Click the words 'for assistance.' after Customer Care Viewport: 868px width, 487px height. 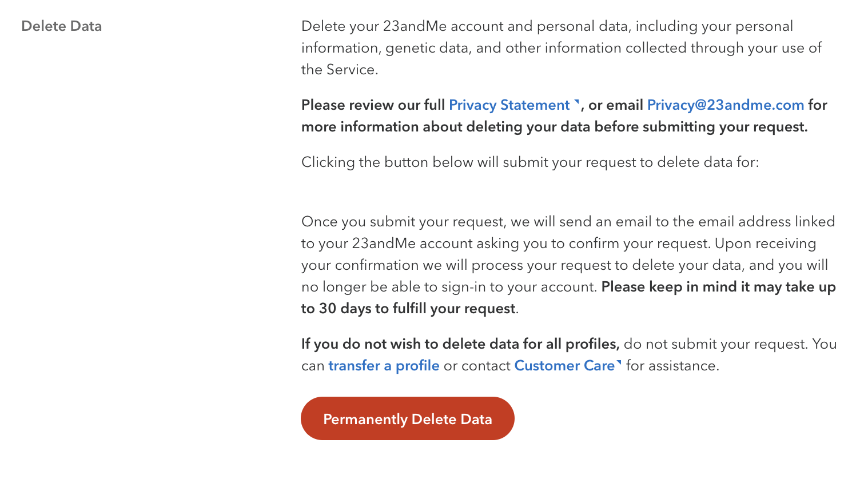click(x=672, y=366)
